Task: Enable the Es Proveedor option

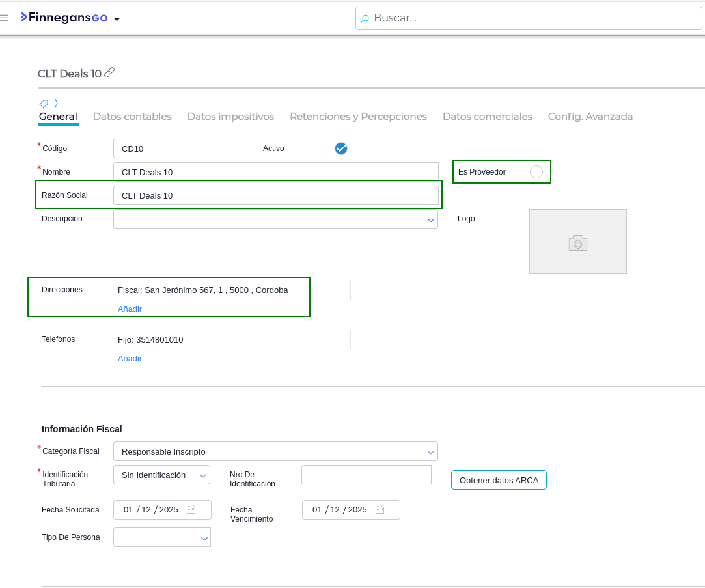Action: [x=536, y=172]
